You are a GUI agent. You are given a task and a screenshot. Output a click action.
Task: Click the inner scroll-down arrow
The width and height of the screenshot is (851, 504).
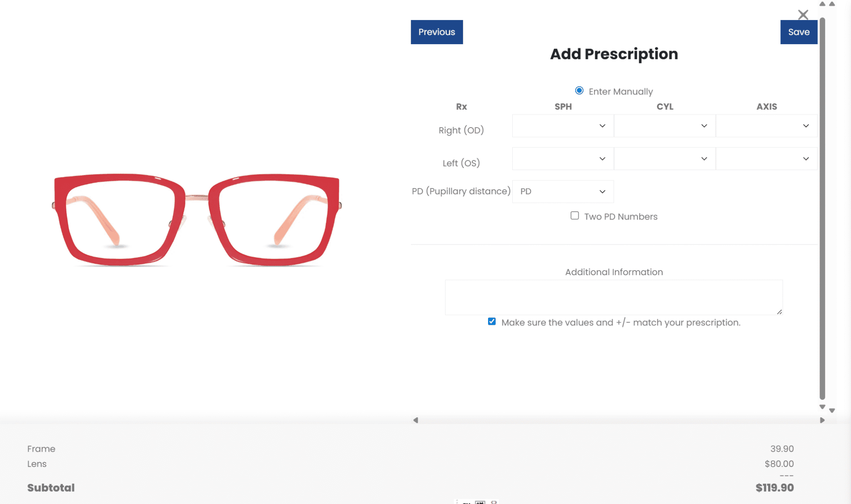[x=822, y=407]
